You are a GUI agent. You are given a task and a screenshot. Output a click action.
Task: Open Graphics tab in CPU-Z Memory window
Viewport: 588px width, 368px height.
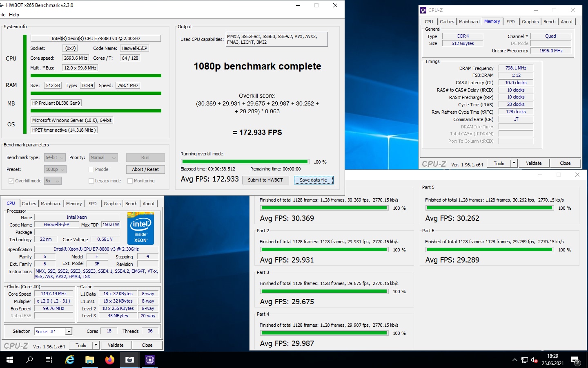(530, 22)
